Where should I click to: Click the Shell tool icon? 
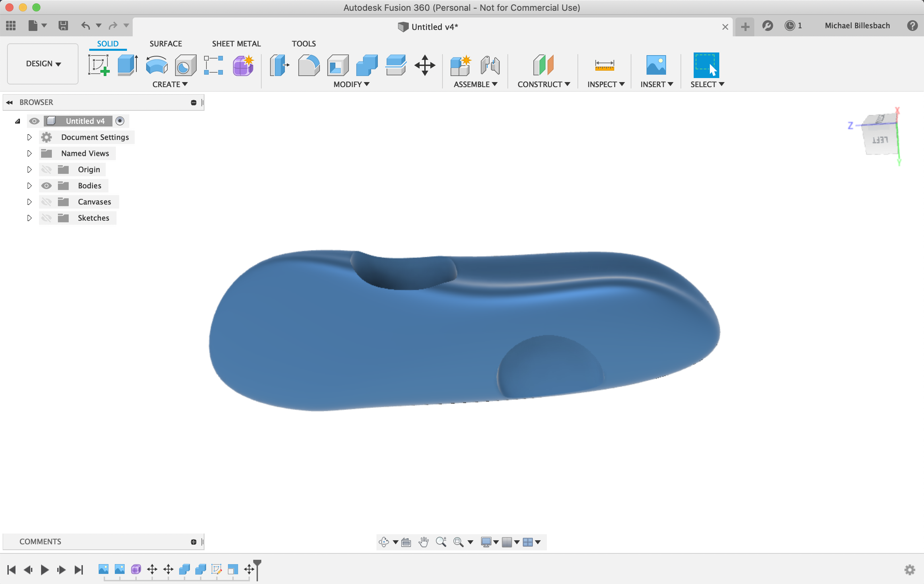coord(338,65)
